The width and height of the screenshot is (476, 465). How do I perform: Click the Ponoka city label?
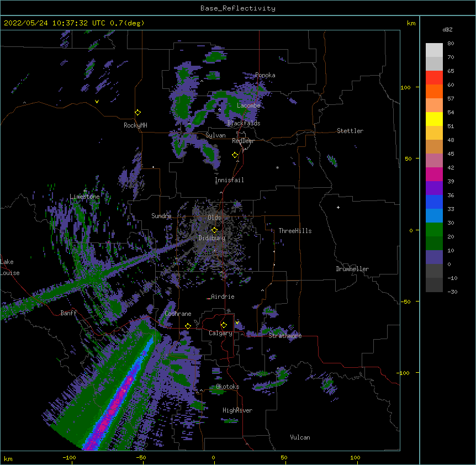[x=265, y=75]
